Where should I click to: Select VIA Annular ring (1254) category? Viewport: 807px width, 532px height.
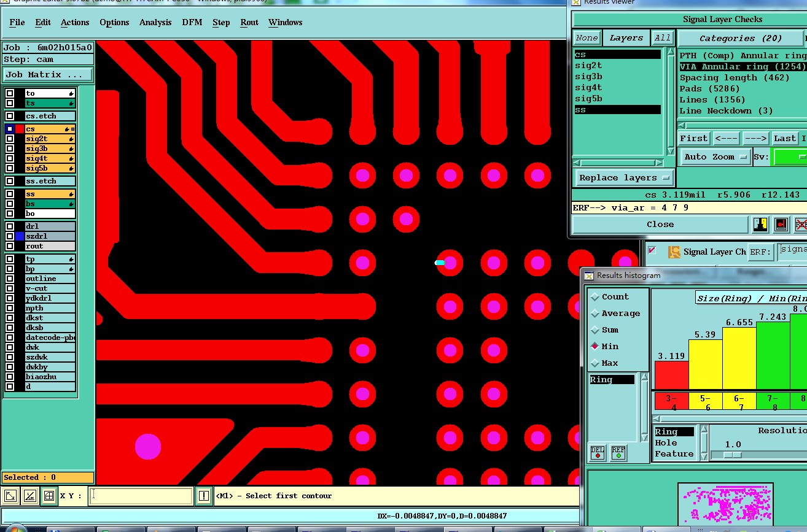tap(743, 66)
